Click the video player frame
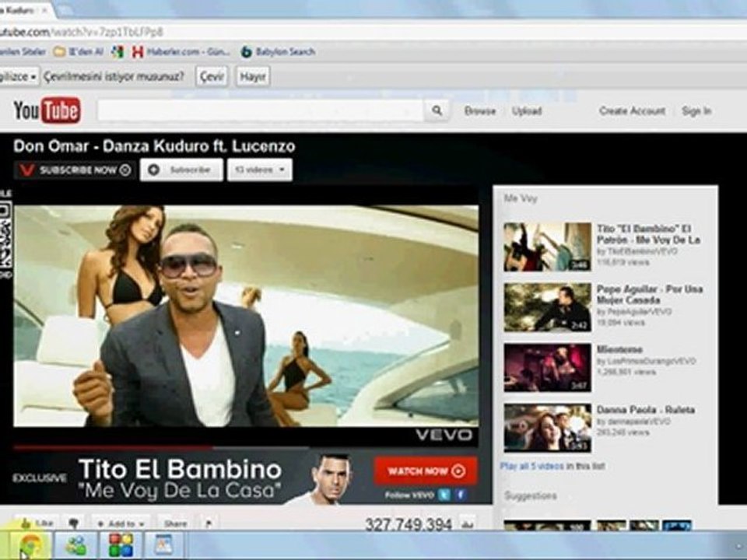747x560 pixels. point(246,316)
